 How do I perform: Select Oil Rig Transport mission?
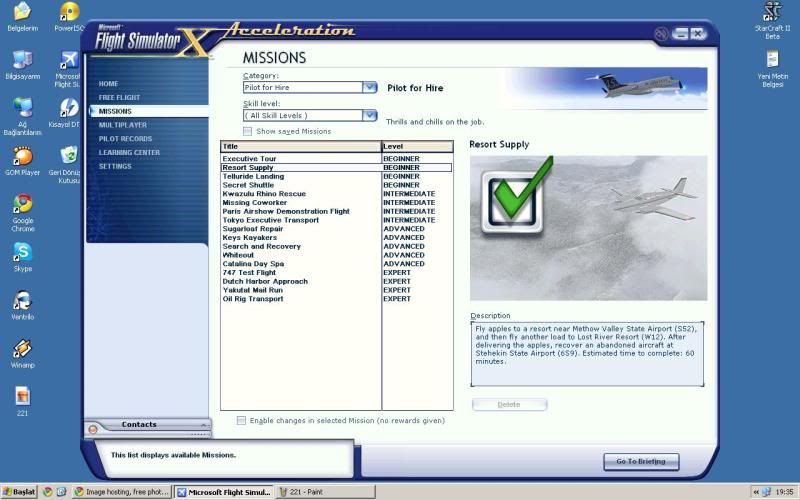(x=336, y=298)
